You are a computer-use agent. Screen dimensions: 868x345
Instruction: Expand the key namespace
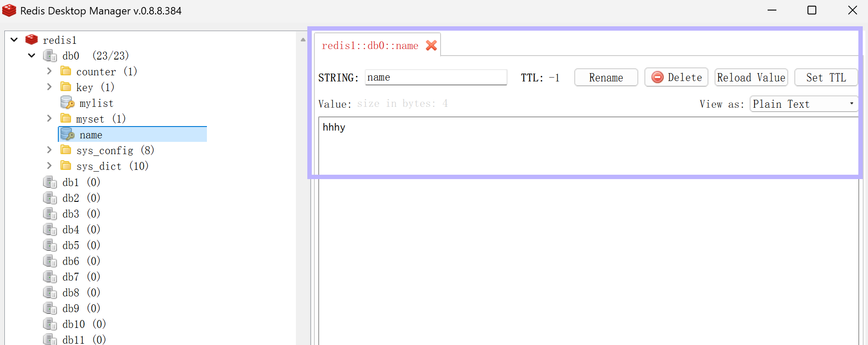[49, 87]
